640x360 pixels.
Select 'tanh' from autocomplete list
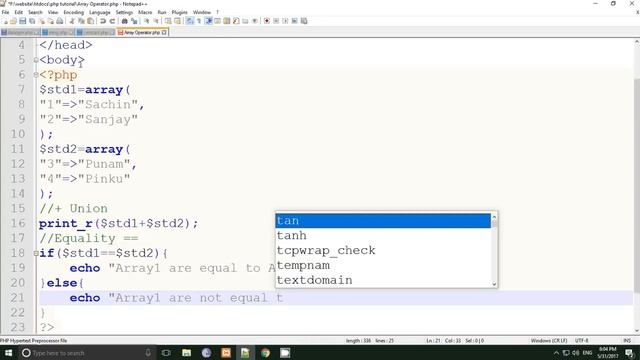[x=383, y=236]
